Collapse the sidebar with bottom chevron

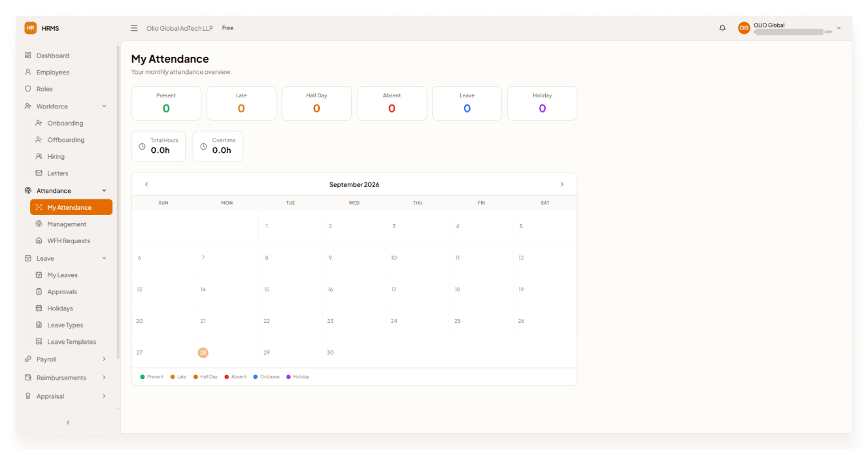[68, 423]
